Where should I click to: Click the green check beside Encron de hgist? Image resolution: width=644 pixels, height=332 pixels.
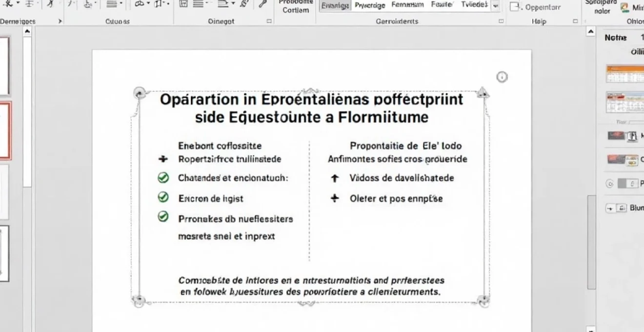tap(163, 197)
